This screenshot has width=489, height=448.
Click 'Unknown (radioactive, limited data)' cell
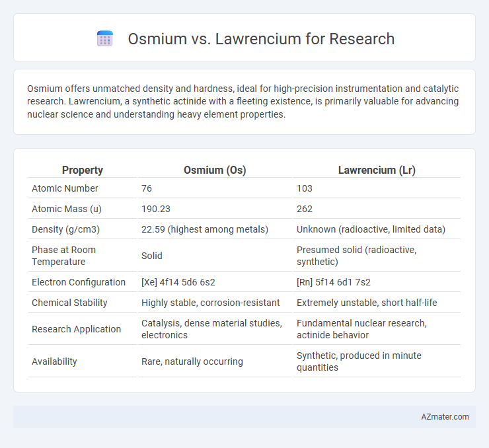(x=371, y=229)
